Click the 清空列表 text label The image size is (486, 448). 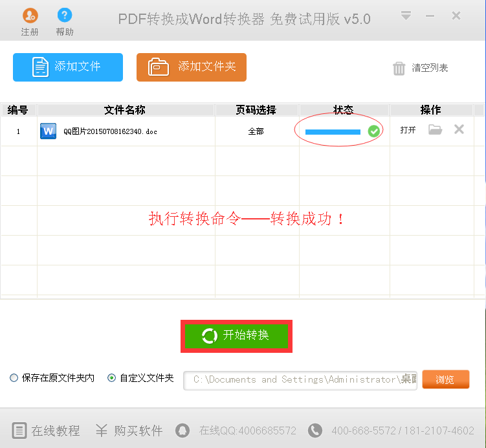pyautogui.click(x=430, y=68)
